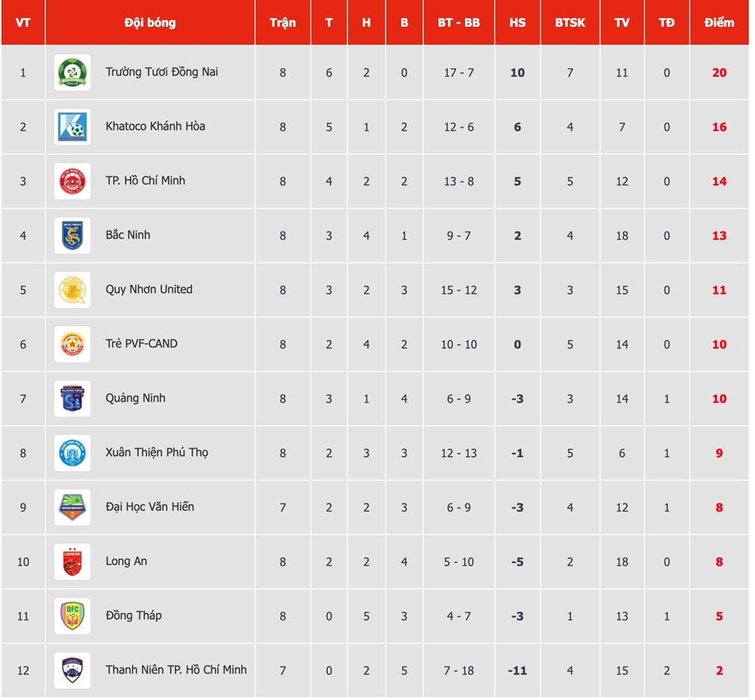Click the Long An team logo
755x700 pixels.
(x=72, y=562)
